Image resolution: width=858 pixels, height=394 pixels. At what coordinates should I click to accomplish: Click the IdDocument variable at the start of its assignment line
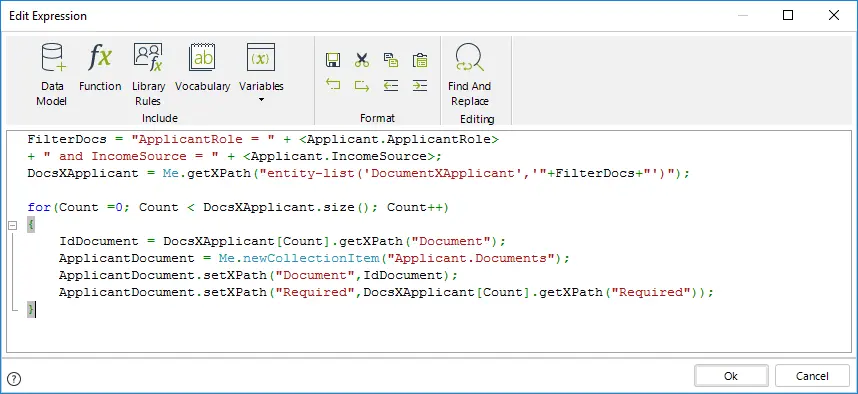(x=98, y=241)
